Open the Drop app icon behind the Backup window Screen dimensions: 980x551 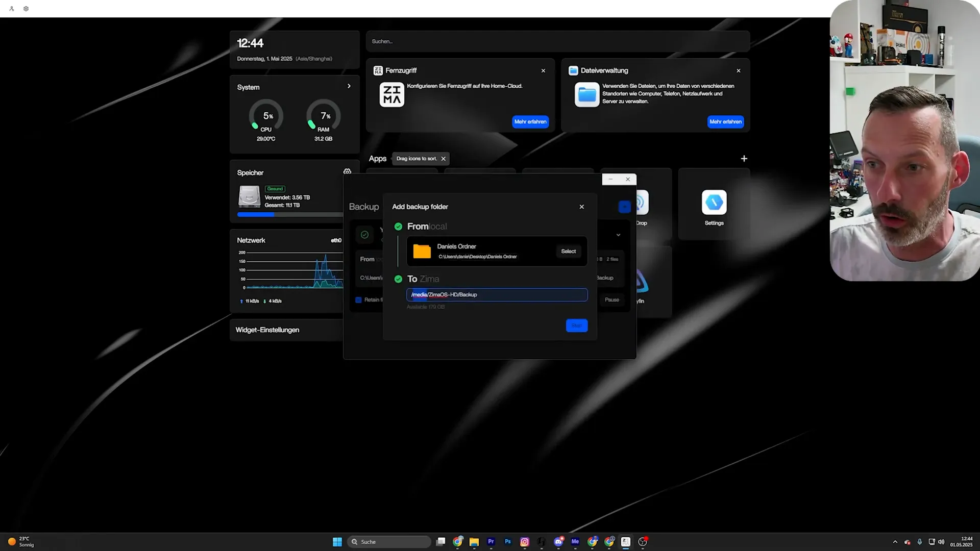point(642,204)
